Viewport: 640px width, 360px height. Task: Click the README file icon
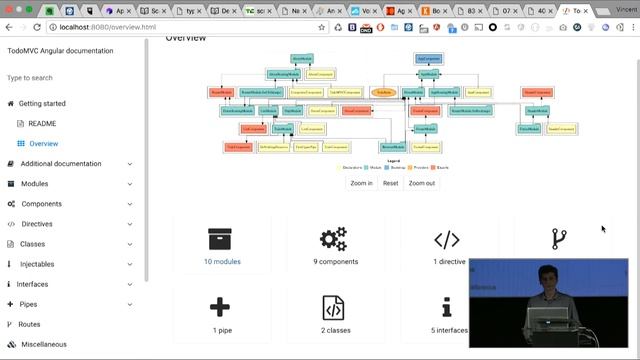pos(20,124)
